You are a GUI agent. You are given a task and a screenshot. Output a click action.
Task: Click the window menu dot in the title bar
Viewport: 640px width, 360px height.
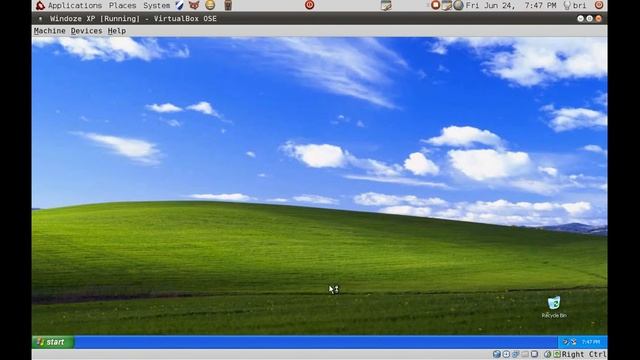pyautogui.click(x=40, y=18)
